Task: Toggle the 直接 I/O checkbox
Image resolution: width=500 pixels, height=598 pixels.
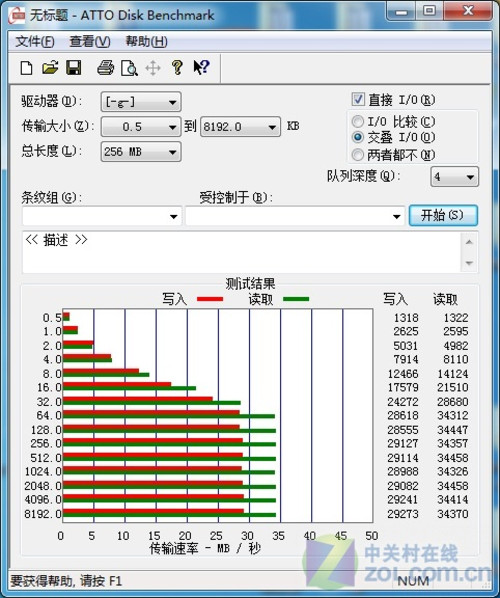Action: (x=358, y=100)
